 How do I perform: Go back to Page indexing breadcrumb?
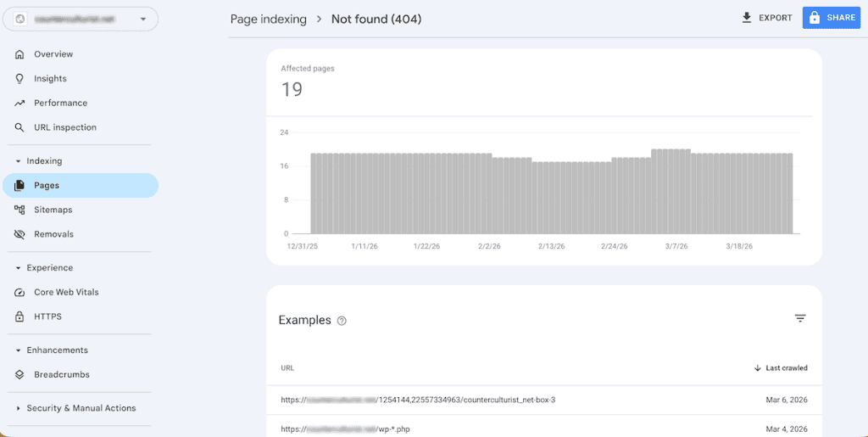point(269,20)
